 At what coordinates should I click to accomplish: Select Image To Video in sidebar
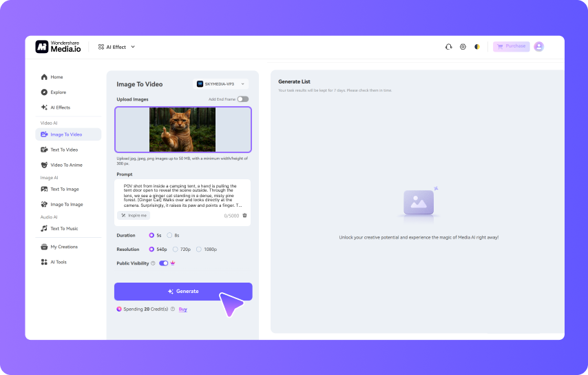[x=68, y=134]
